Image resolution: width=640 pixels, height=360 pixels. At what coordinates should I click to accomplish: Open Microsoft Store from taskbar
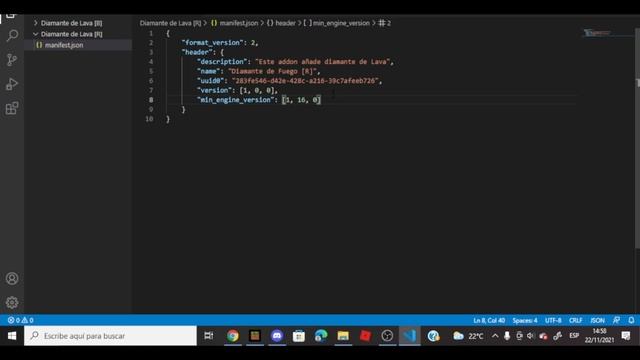(299, 336)
